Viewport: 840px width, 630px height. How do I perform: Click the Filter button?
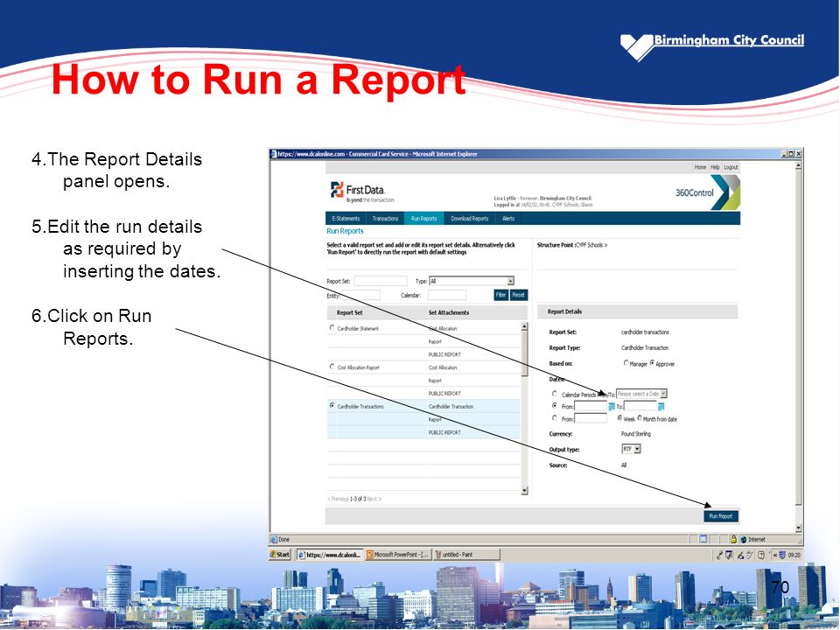(x=500, y=295)
